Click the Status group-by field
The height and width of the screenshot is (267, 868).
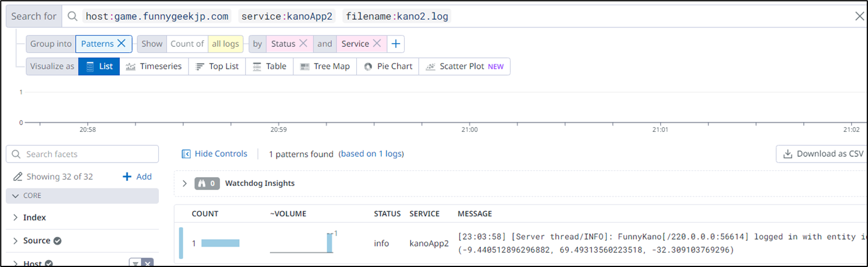pos(283,44)
